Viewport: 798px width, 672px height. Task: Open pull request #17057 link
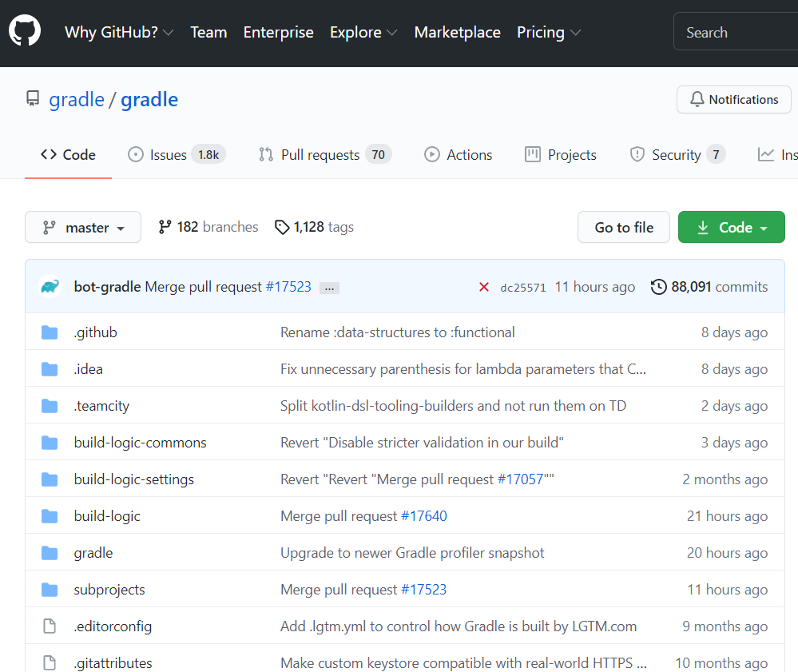click(521, 479)
